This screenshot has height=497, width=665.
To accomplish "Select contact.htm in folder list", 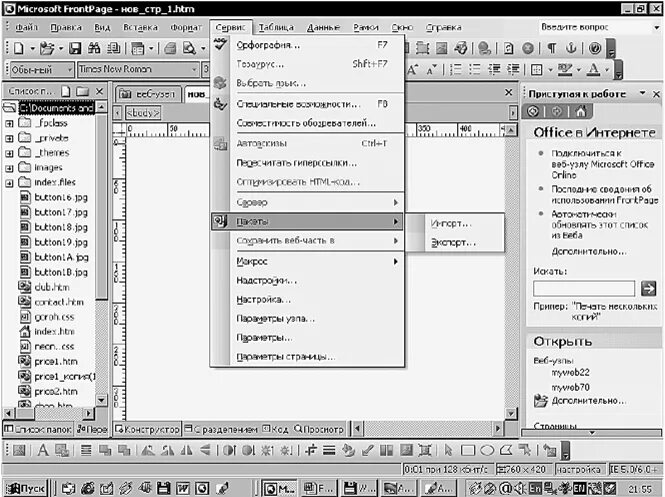I will point(59,302).
